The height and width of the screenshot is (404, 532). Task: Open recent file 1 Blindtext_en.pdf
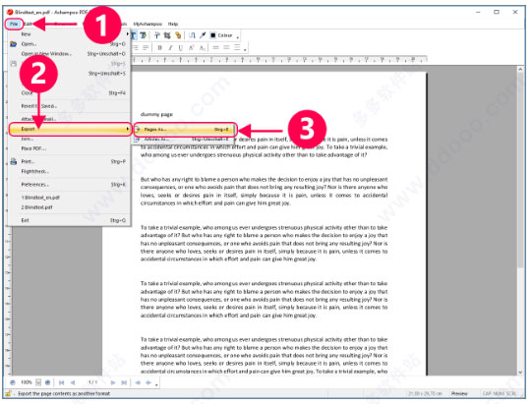click(x=69, y=198)
